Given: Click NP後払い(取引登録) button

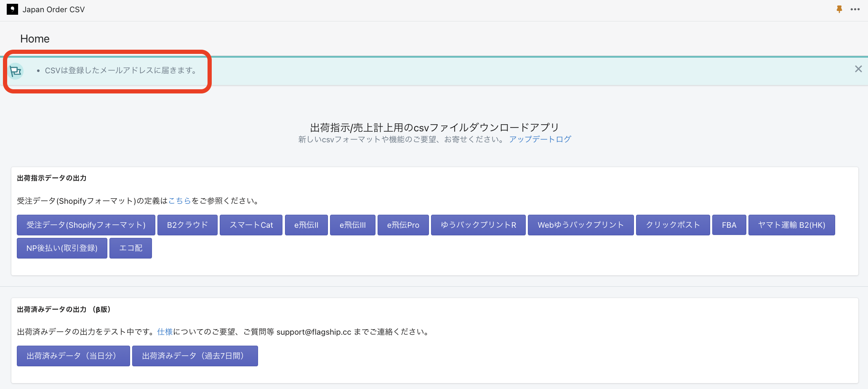Looking at the screenshot, I should point(62,248).
